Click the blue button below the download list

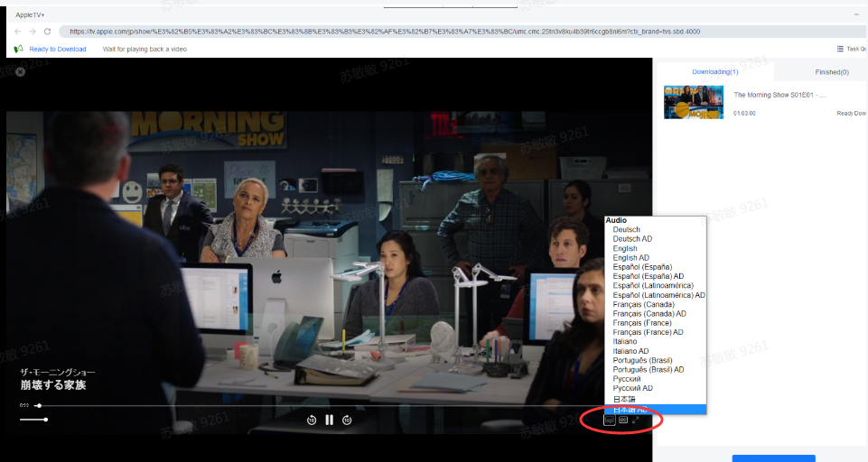coord(773,458)
